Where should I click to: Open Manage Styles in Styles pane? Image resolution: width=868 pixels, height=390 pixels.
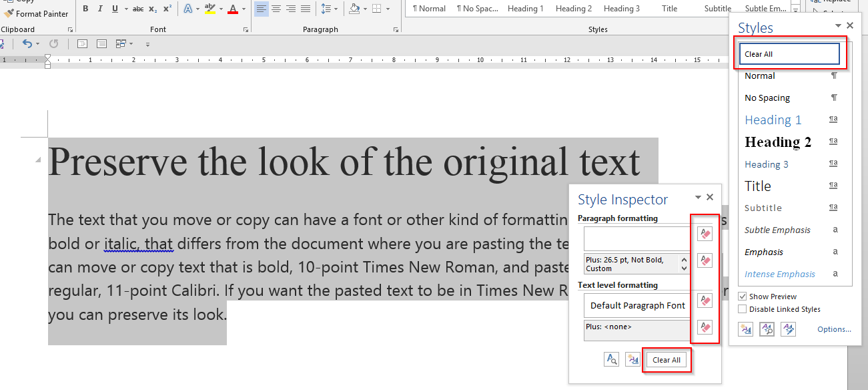coord(788,329)
